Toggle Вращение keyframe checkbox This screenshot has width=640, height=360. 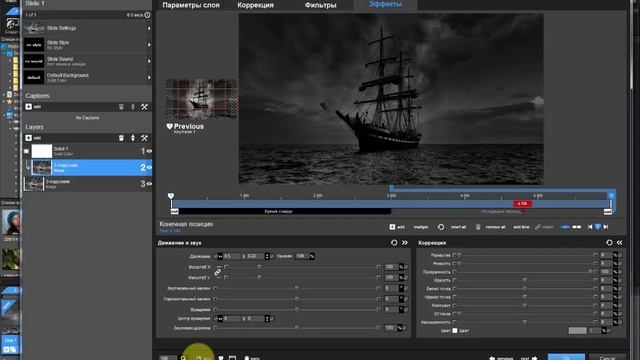(215, 309)
